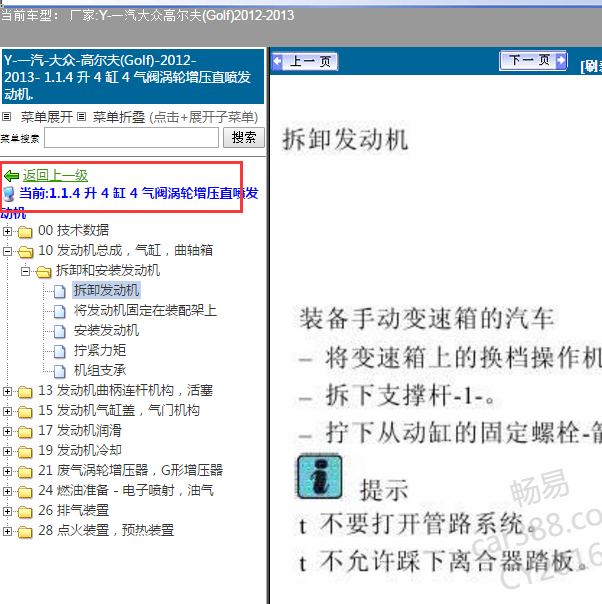Image resolution: width=602 pixels, height=604 pixels.
Task: Select 10 发动机总成，气缸，曲轴箱 label
Action: click(x=126, y=250)
